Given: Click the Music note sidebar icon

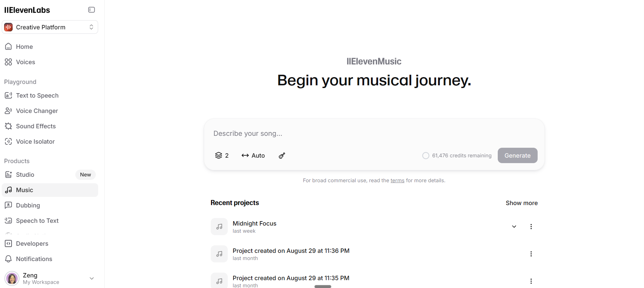Looking at the screenshot, I should click(x=9, y=190).
